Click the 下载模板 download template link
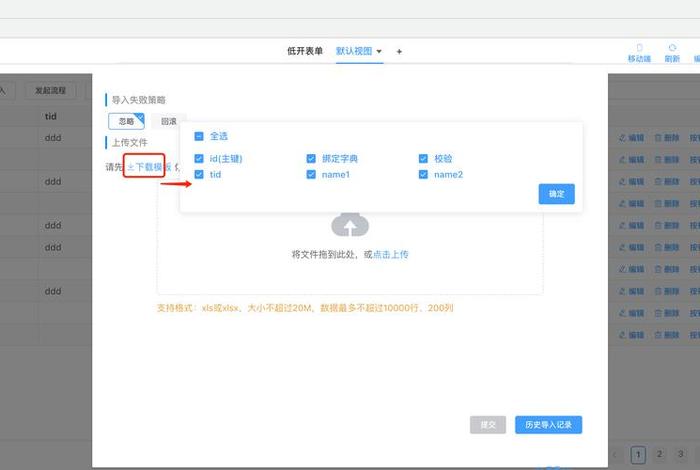 149,167
